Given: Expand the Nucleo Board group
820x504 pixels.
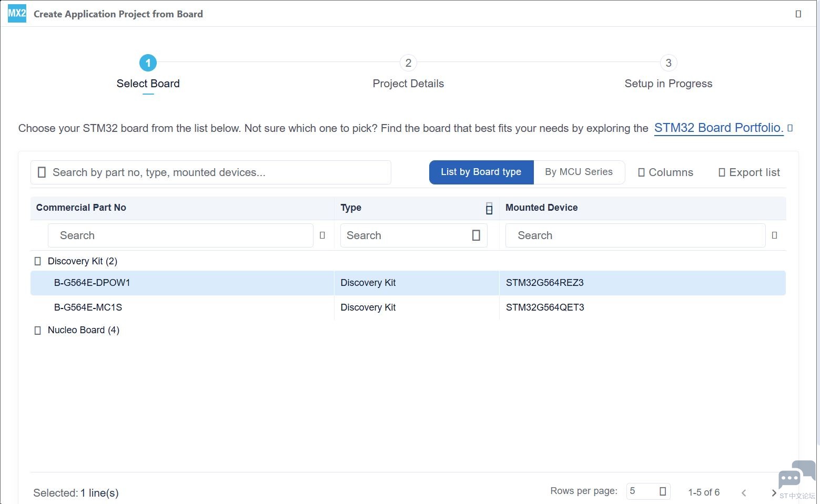Looking at the screenshot, I should [37, 331].
